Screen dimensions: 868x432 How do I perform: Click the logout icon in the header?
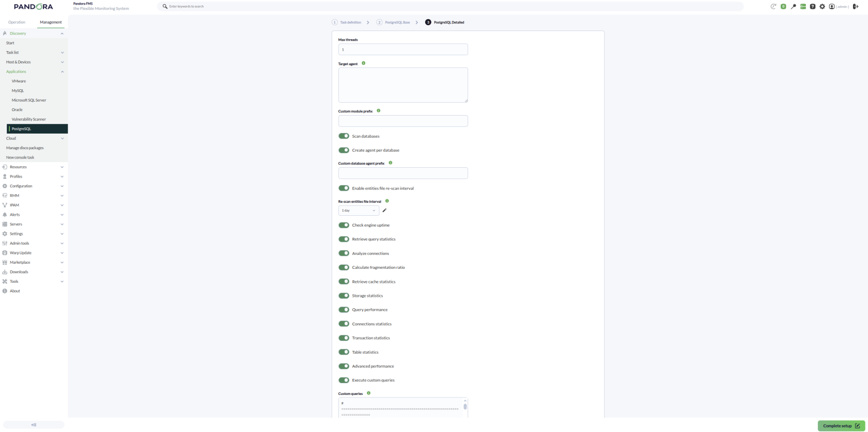(855, 7)
